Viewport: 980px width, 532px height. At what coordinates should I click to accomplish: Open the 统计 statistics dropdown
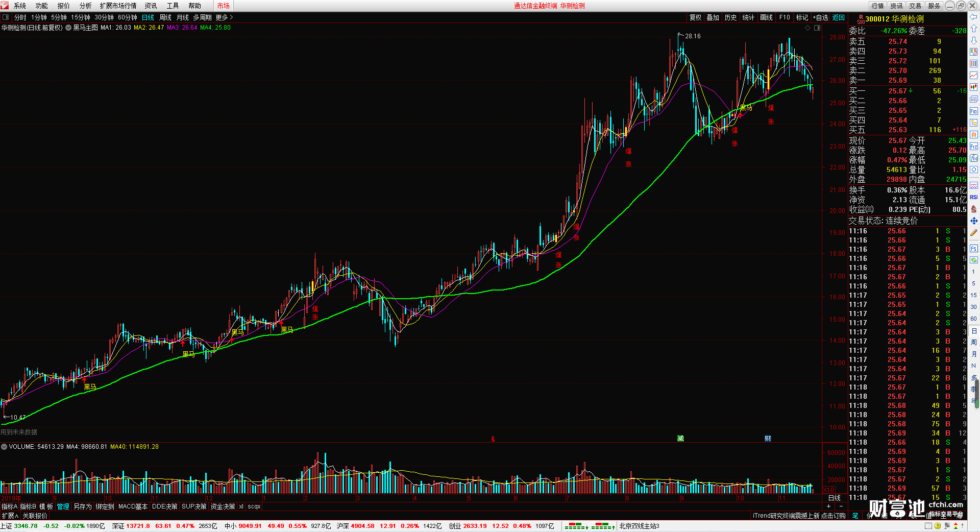(748, 17)
